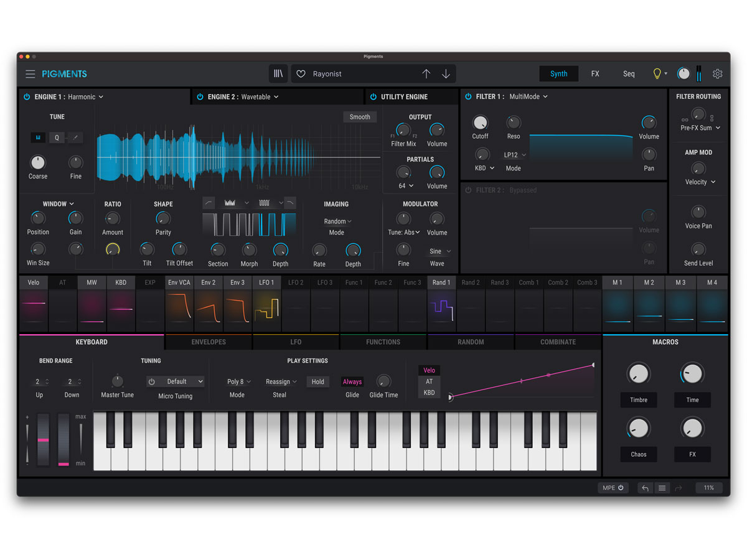Toggle Always glide setting
This screenshot has height=560, width=747.
pyautogui.click(x=352, y=382)
